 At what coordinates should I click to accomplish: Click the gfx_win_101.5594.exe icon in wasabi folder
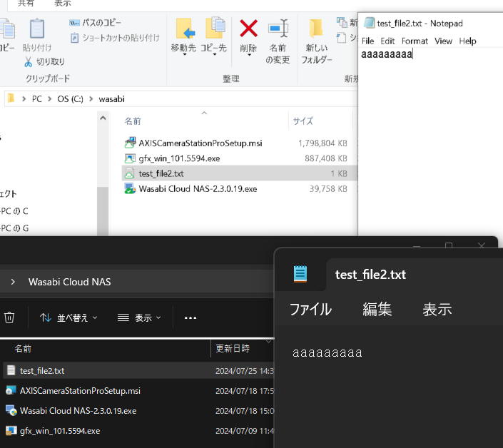click(130, 158)
